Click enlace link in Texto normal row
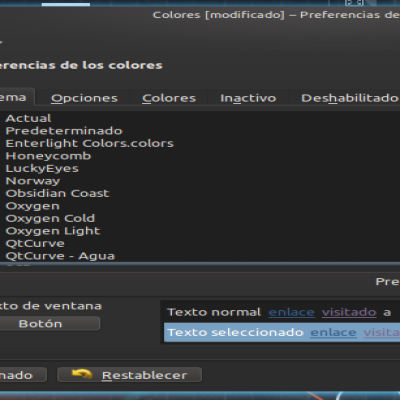The height and width of the screenshot is (400, 400). [292, 312]
